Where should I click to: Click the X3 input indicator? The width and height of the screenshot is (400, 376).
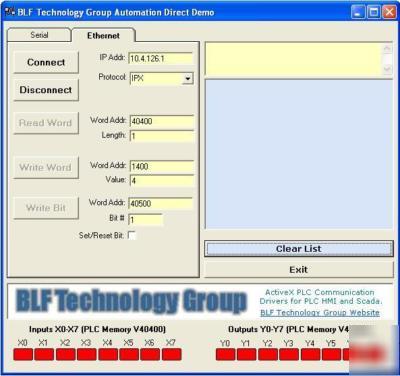click(87, 354)
